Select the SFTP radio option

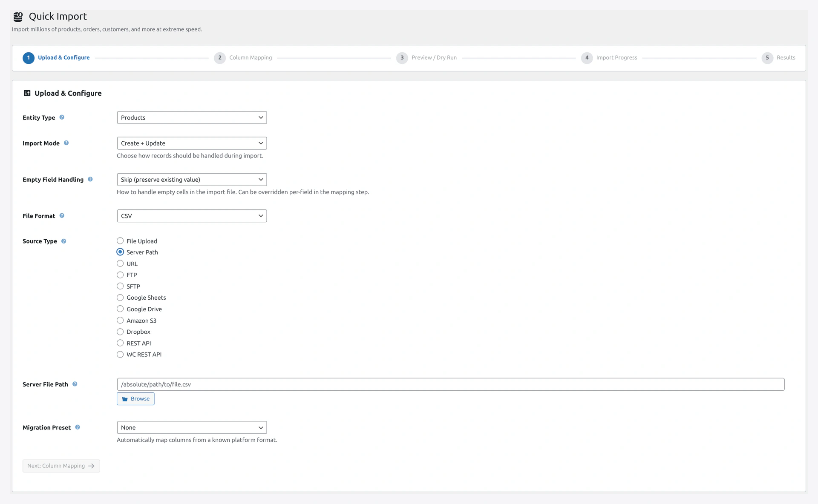120,286
